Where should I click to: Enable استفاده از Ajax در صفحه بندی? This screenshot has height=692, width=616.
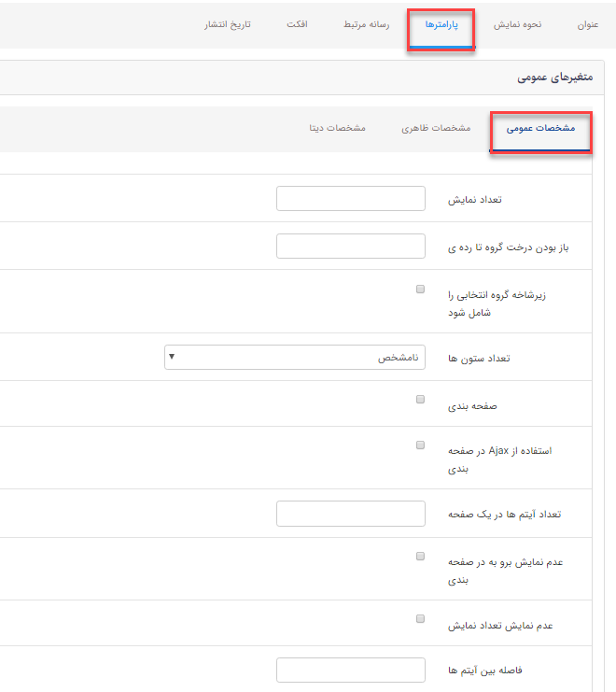420,445
